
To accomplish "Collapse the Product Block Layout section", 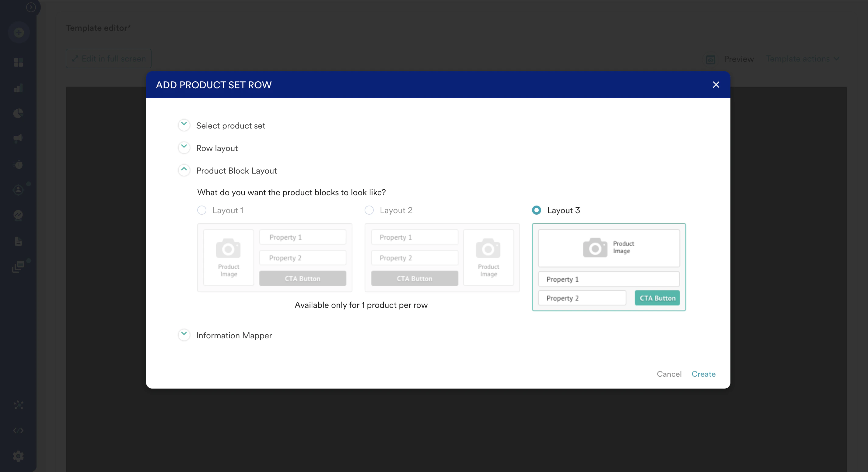I will tap(184, 170).
